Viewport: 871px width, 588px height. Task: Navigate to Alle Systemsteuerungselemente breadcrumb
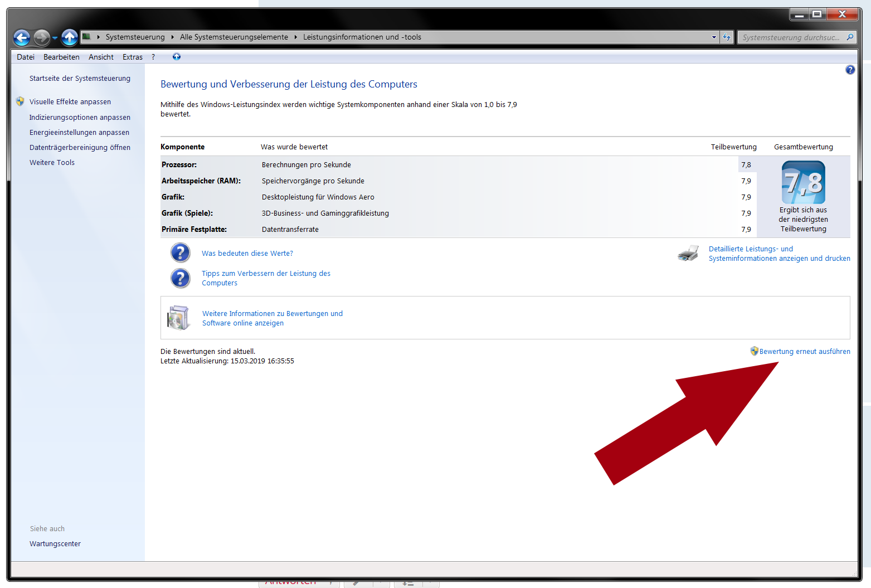click(234, 37)
